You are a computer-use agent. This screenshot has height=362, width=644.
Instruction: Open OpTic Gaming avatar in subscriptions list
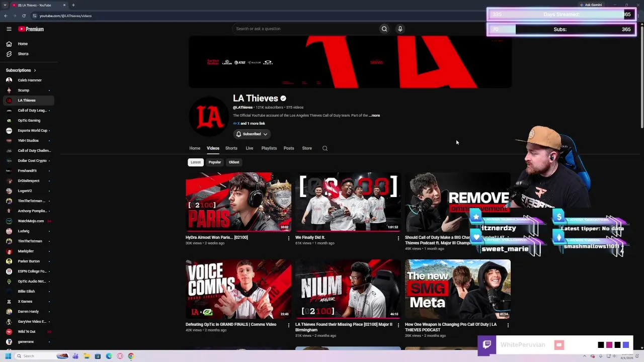(x=9, y=121)
